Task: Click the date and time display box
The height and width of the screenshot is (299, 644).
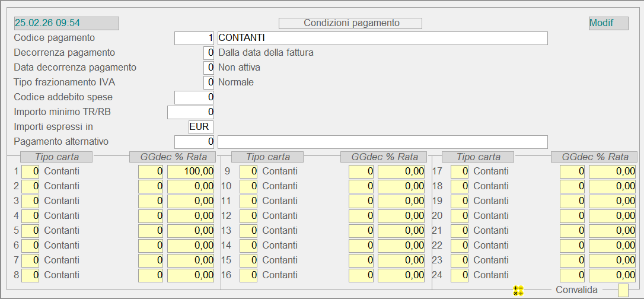Action: click(66, 23)
